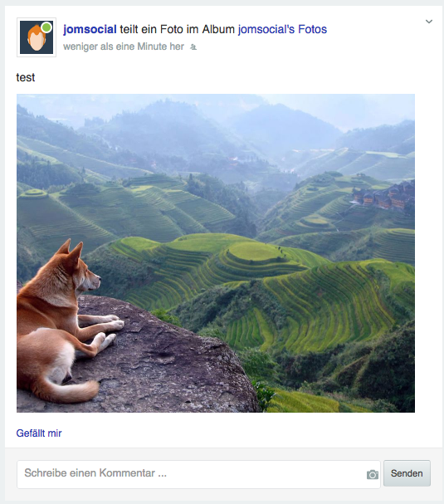Open jomsocial's profile avatar picture
The height and width of the screenshot is (504, 444).
37,37
